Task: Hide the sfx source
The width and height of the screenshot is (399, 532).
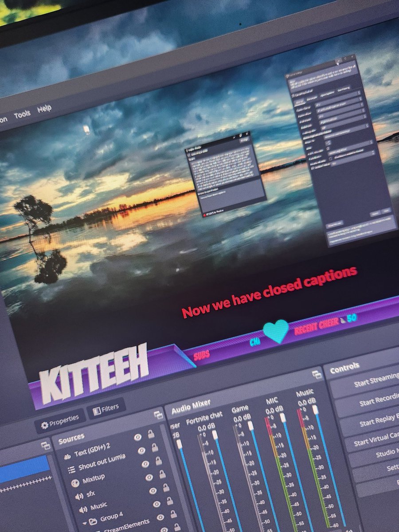Action: [x=149, y=477]
